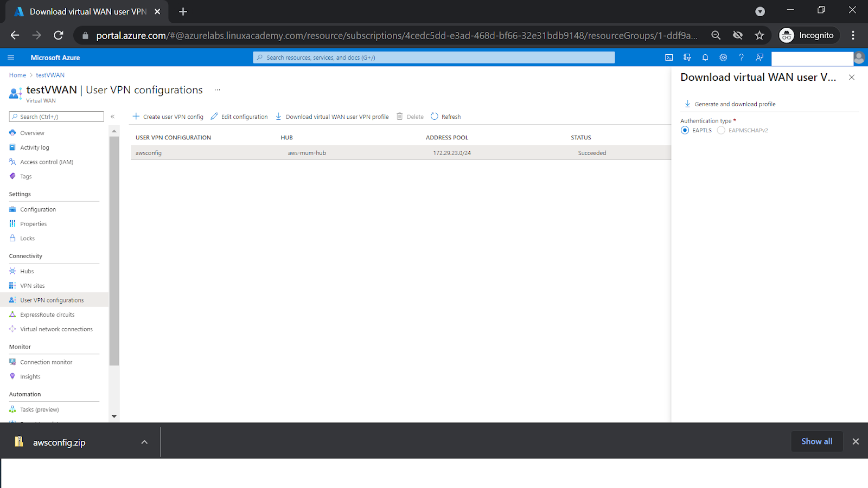Click the Delete toolbar command
Image resolution: width=868 pixels, height=488 pixels.
point(410,117)
